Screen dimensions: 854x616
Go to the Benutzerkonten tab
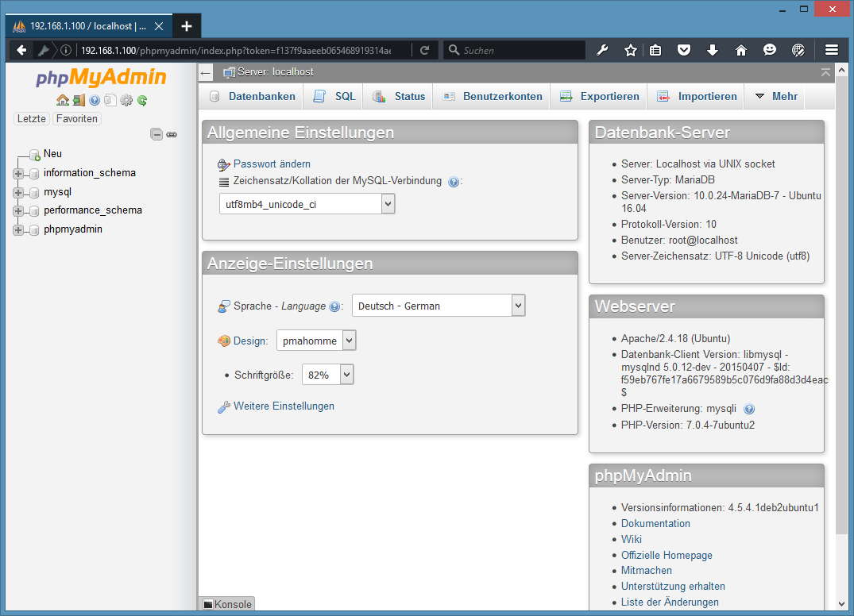493,96
